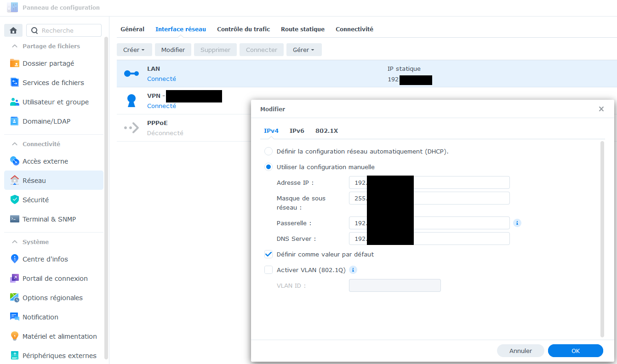Open Matériel et alimentation bulb icon
Screen dimensions: 617x364
tap(15, 336)
